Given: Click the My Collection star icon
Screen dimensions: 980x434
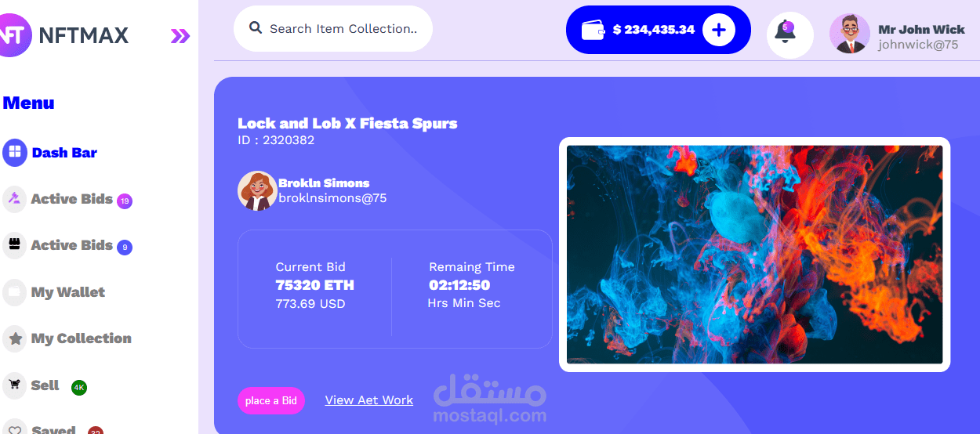Looking at the screenshot, I should click(14, 338).
